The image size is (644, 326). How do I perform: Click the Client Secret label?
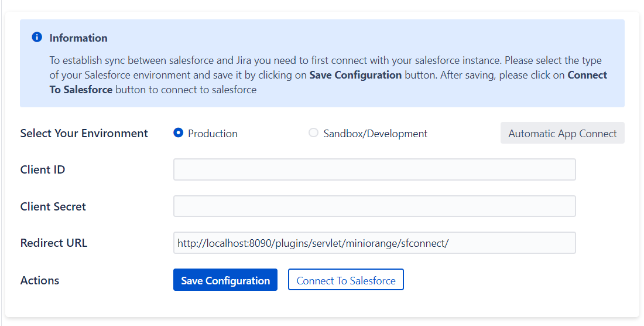point(53,206)
